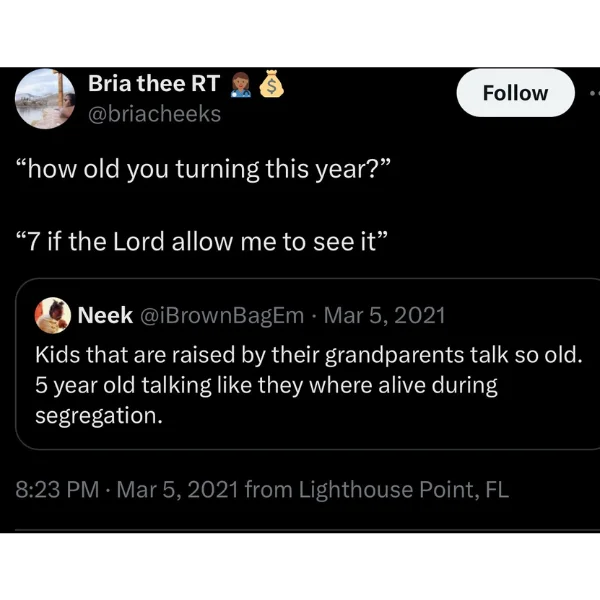
Task: Click the Follow button
Action: point(515,93)
